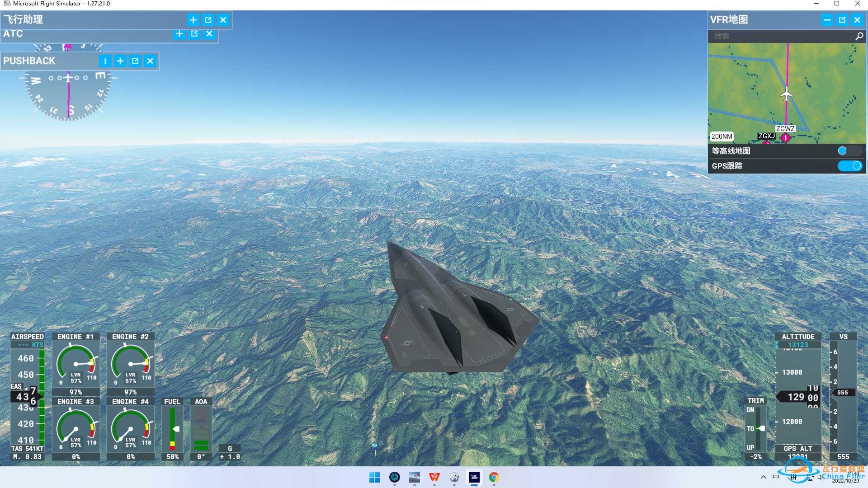The height and width of the screenshot is (488, 868).
Task: Open the Google Chrome taskbar icon
Action: [494, 477]
